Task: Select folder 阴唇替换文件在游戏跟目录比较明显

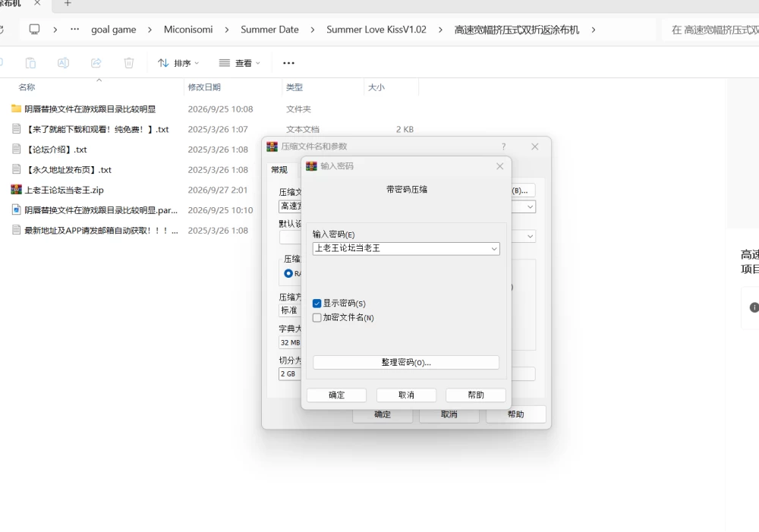Action: [90, 109]
